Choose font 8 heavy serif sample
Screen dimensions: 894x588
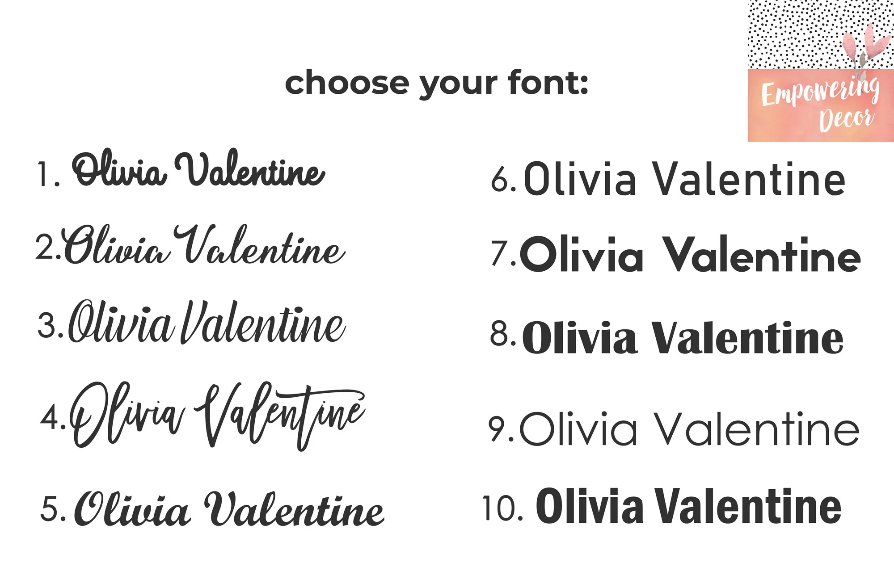(683, 338)
